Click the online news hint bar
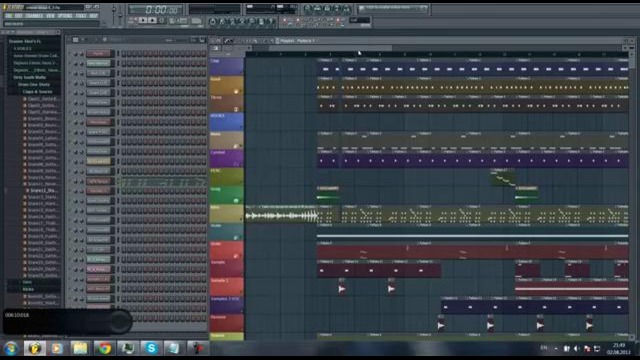Screen dimensions: 640x360 coord(393,8)
